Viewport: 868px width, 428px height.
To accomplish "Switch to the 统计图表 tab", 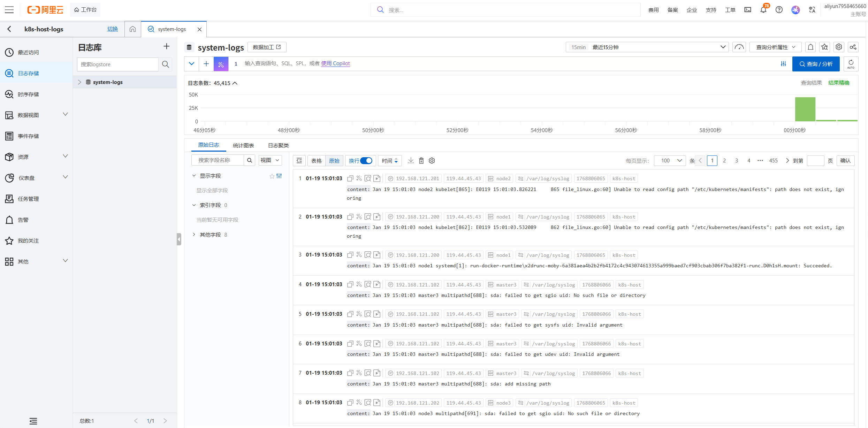I will [243, 145].
